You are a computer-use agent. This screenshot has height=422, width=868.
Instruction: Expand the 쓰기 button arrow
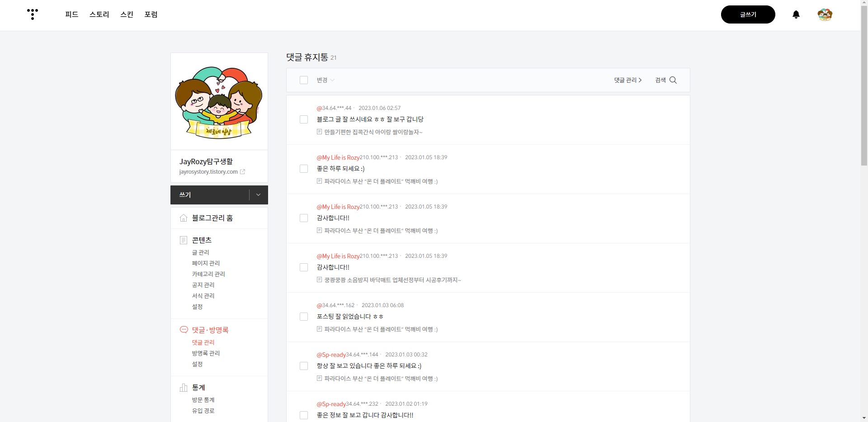[x=258, y=195]
